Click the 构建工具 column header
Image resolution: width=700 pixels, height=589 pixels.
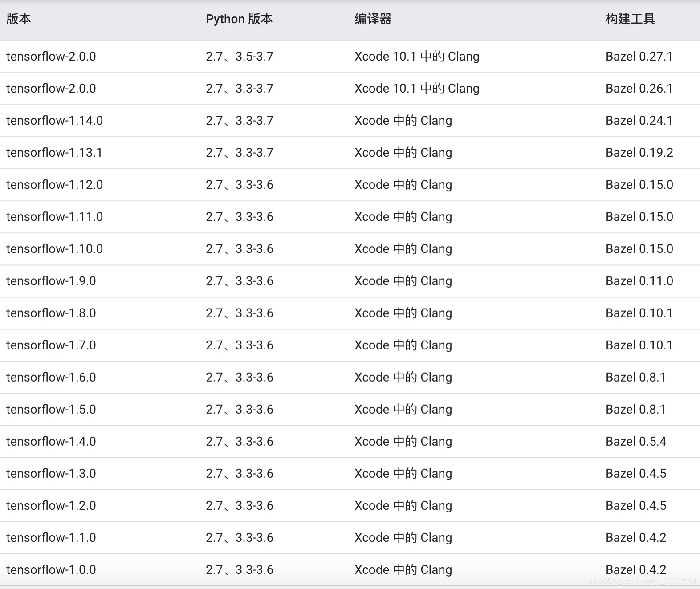pos(630,19)
